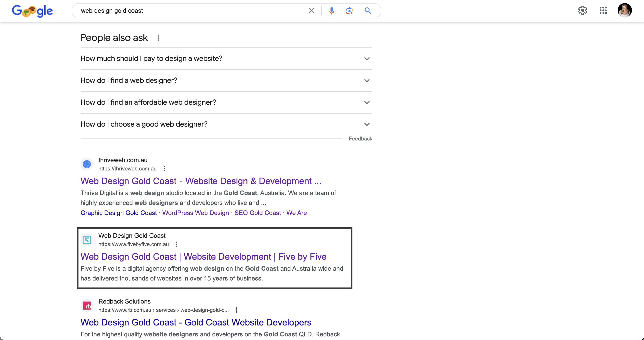Click the Five by Five favicon
Screen dimensions: 644x340
point(87,240)
